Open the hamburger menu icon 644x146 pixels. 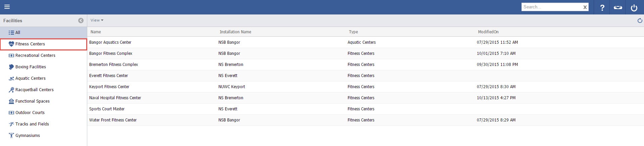click(x=7, y=7)
